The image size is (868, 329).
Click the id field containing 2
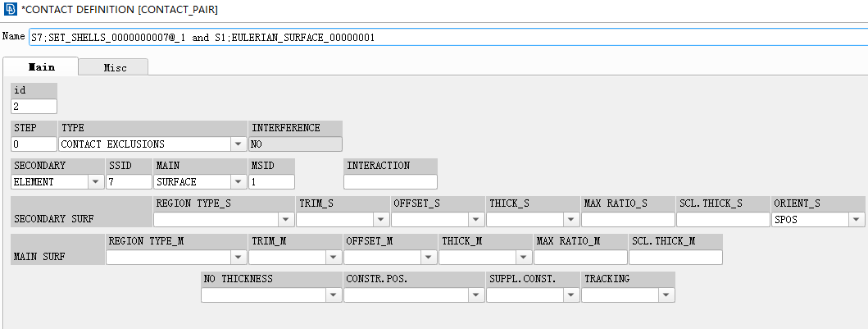(x=34, y=107)
